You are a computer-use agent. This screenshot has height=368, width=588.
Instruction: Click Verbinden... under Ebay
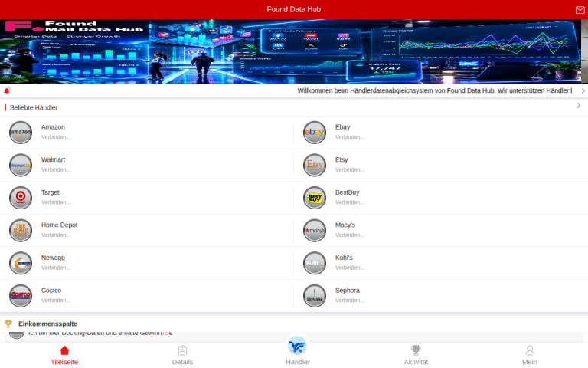pyautogui.click(x=350, y=137)
